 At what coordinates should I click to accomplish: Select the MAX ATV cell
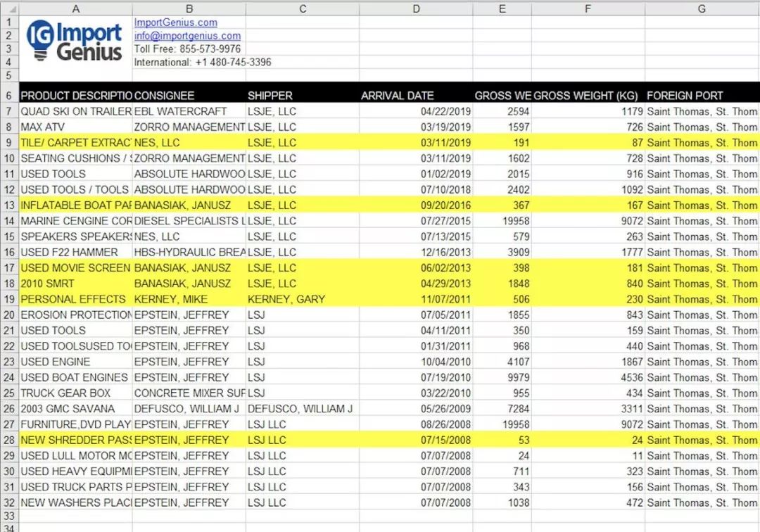[75, 127]
